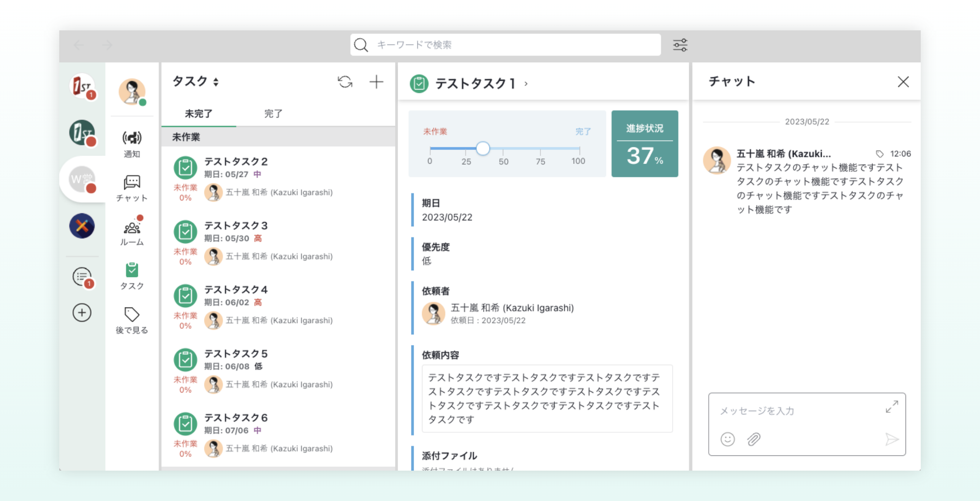
Task: Open the emoji picker
Action: tap(727, 440)
